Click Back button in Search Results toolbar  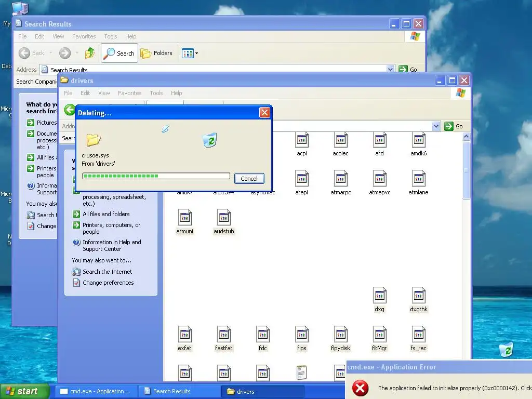coord(32,53)
